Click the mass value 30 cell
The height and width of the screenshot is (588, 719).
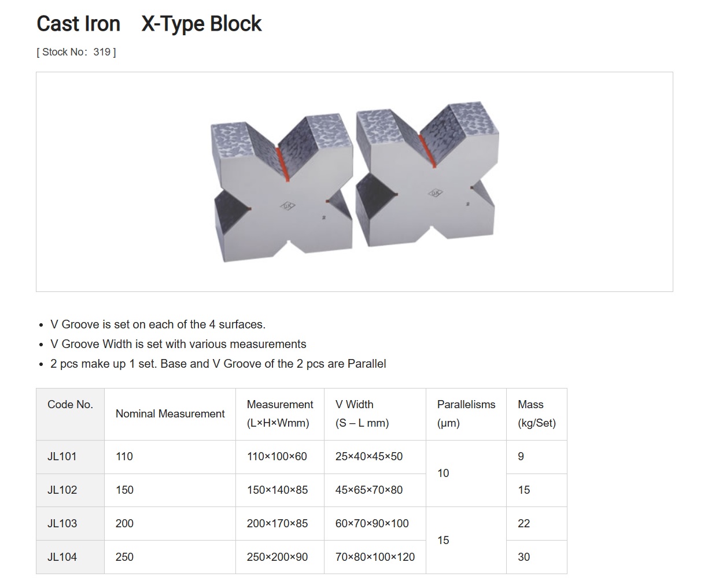pos(537,557)
